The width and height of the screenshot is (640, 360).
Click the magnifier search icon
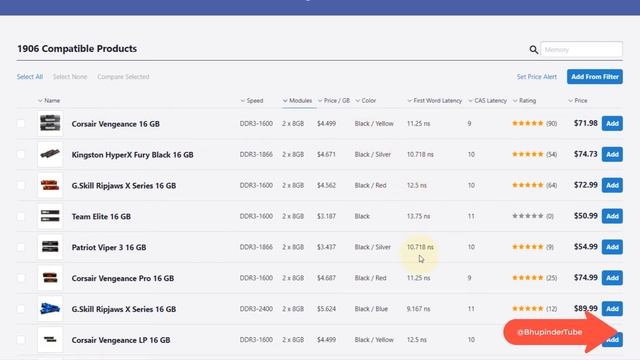533,50
